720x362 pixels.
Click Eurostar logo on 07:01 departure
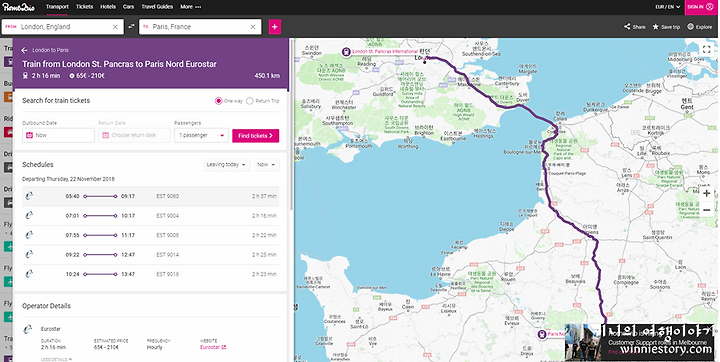point(29,215)
